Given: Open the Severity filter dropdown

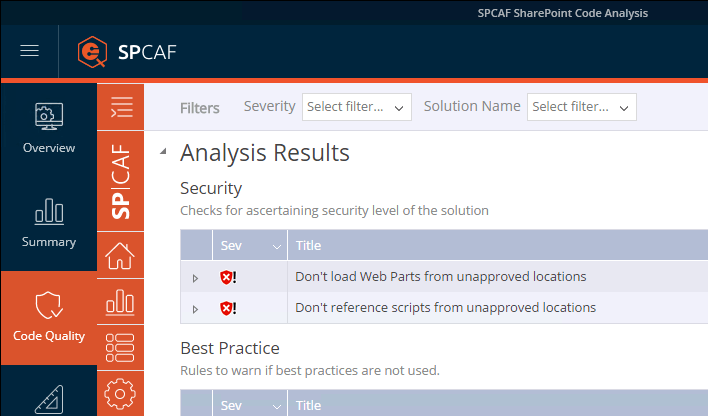Looking at the screenshot, I should [357, 107].
